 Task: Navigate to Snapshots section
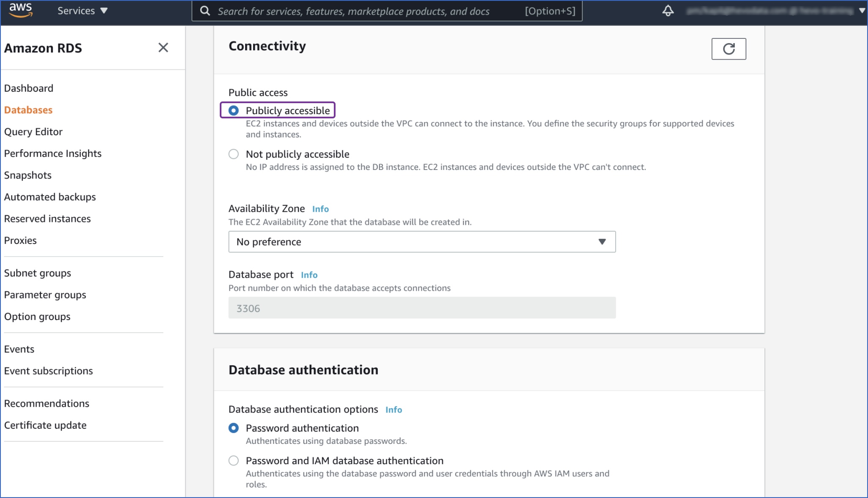tap(28, 175)
